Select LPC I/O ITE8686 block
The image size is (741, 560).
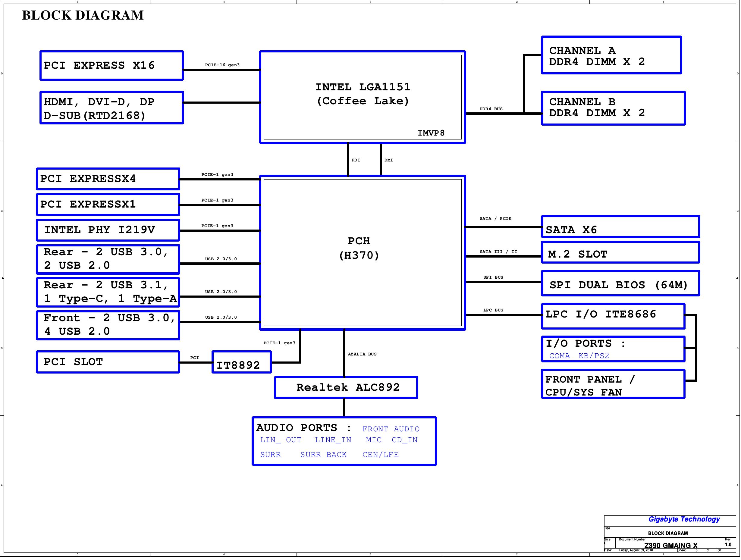613,316
